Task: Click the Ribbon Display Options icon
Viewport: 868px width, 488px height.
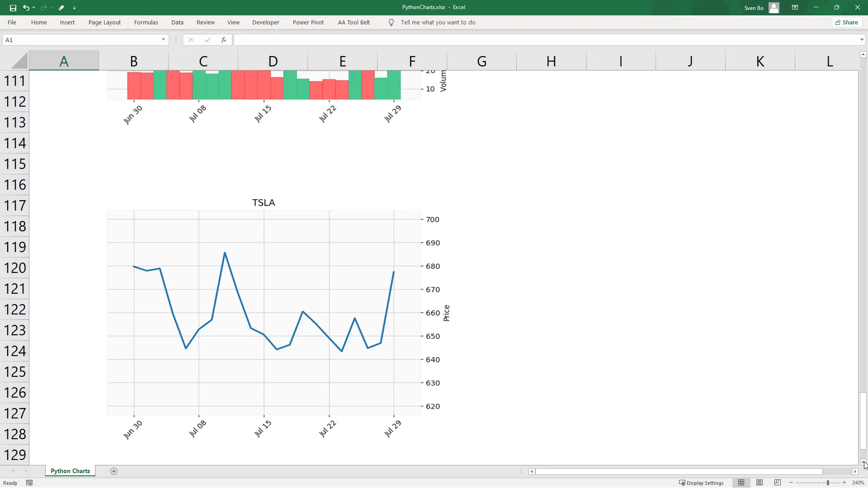Action: (795, 8)
